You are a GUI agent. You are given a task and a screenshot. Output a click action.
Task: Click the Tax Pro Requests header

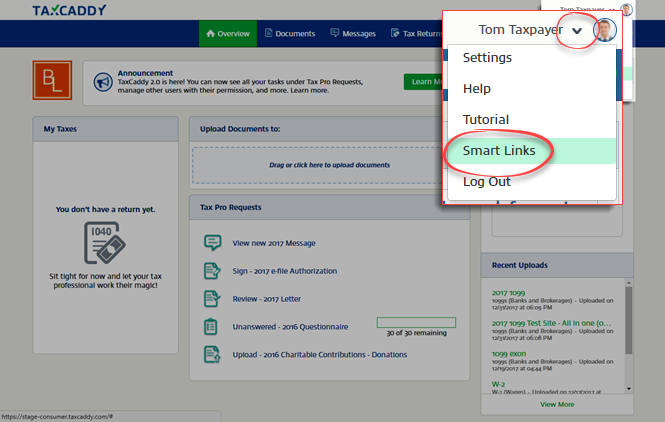tap(330, 207)
